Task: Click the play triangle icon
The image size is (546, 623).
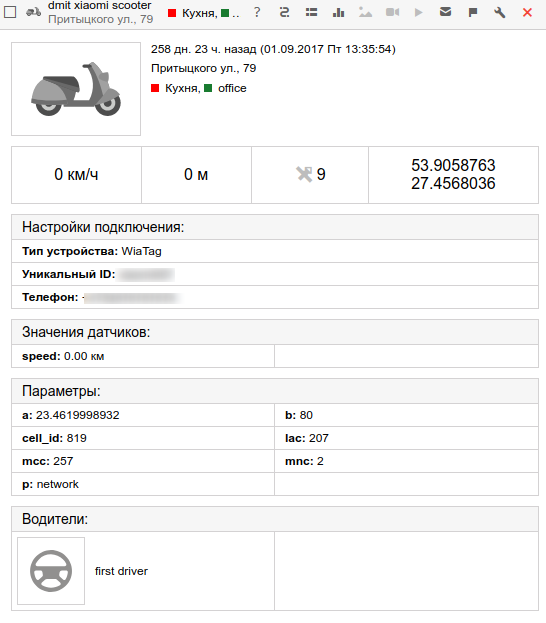Action: click(418, 13)
